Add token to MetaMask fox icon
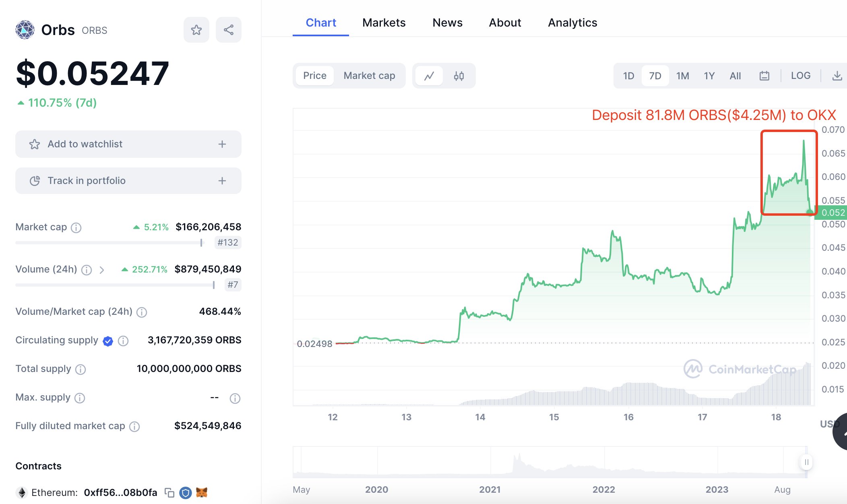 click(202, 492)
